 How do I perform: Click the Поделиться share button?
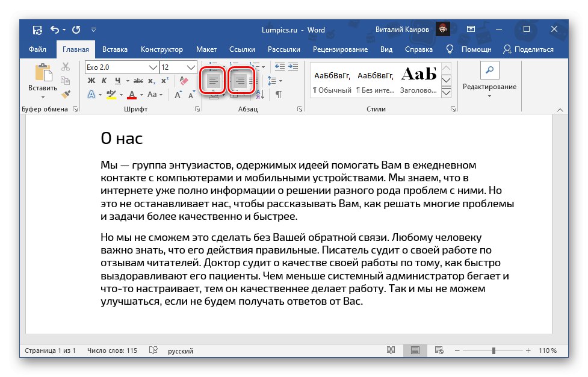tap(528, 49)
